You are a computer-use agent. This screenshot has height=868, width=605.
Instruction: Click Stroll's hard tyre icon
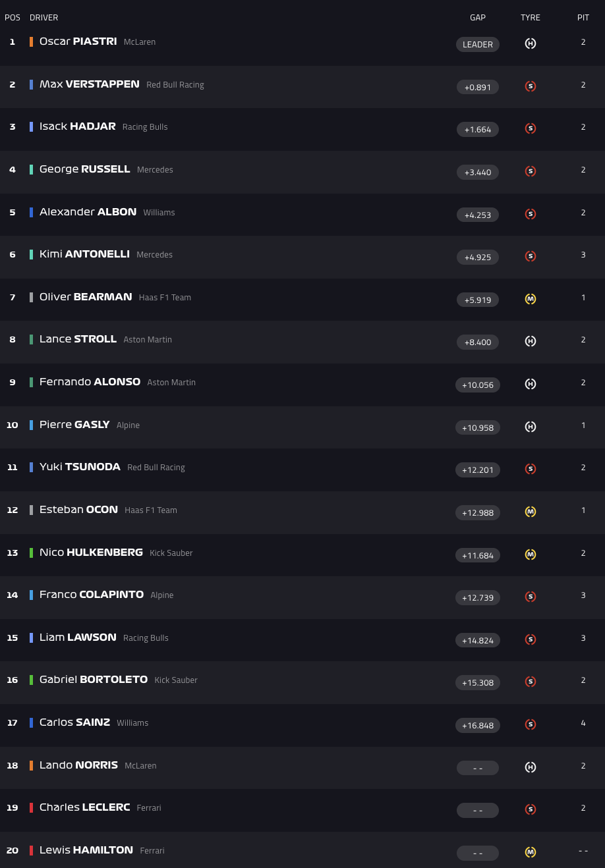(x=530, y=341)
